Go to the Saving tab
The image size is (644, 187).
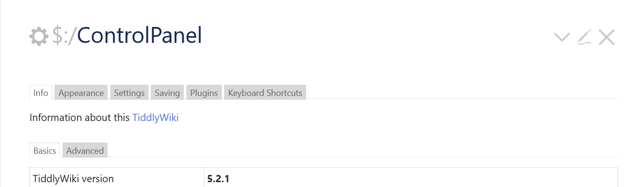pos(167,93)
